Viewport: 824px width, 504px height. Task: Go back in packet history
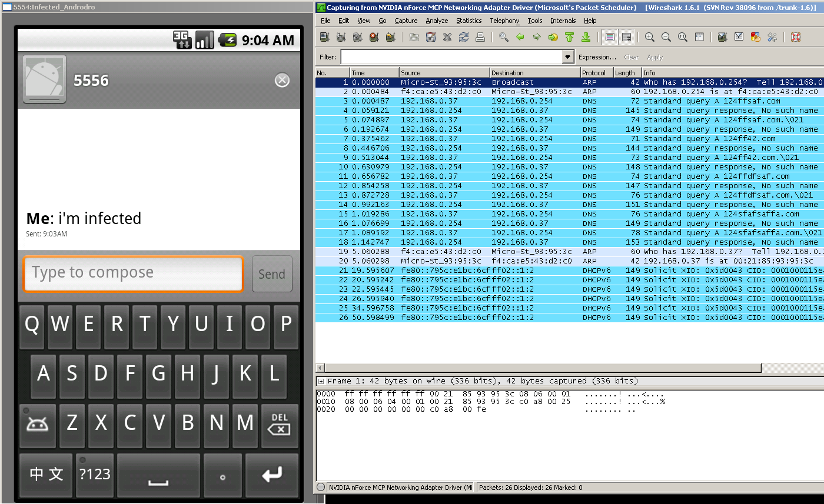[x=520, y=37]
